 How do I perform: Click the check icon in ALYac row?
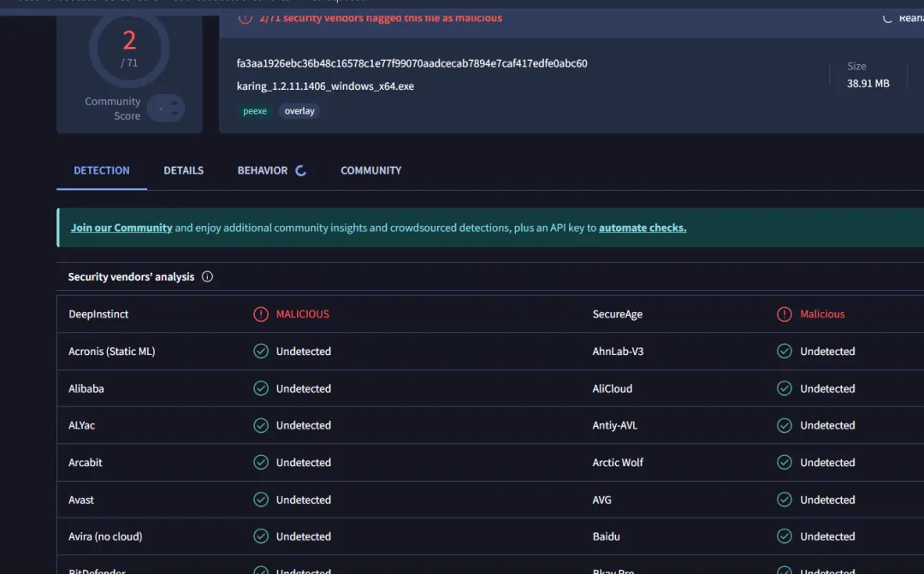260,425
